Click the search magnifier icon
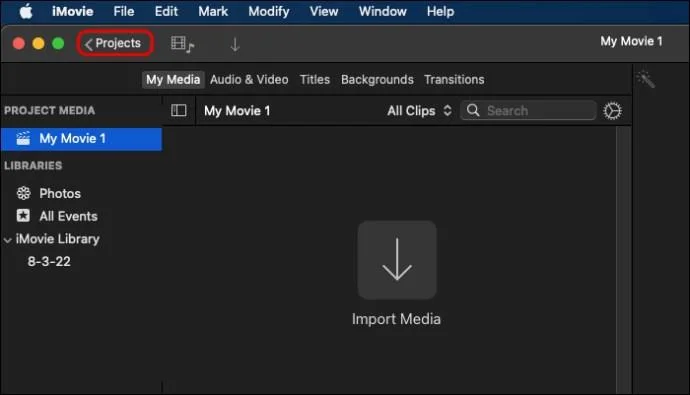This screenshot has width=690, height=395. pyautogui.click(x=473, y=110)
